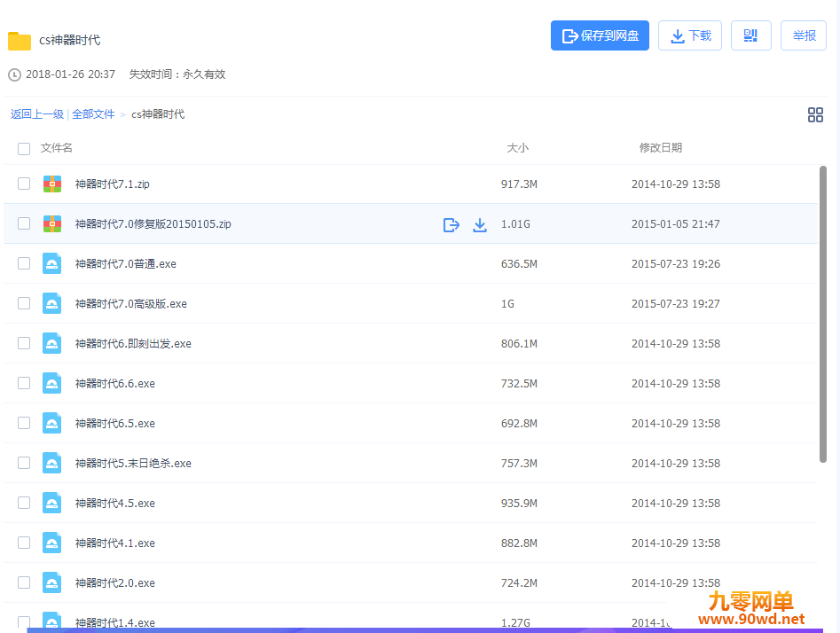Viewport: 840px width, 633px height.
Task: Click the exe icon of 神器时代2.0.exe
Action: click(x=52, y=582)
